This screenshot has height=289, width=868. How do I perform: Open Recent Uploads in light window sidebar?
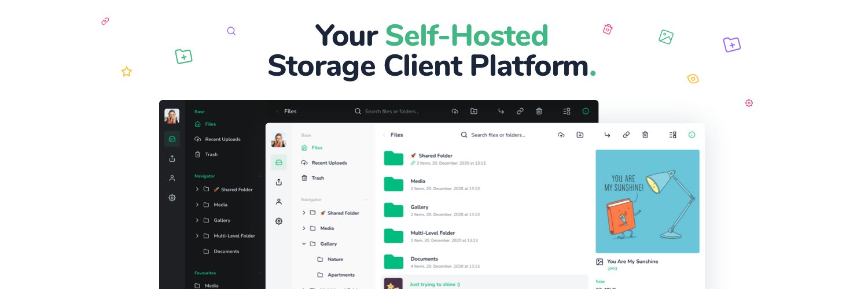point(324,163)
